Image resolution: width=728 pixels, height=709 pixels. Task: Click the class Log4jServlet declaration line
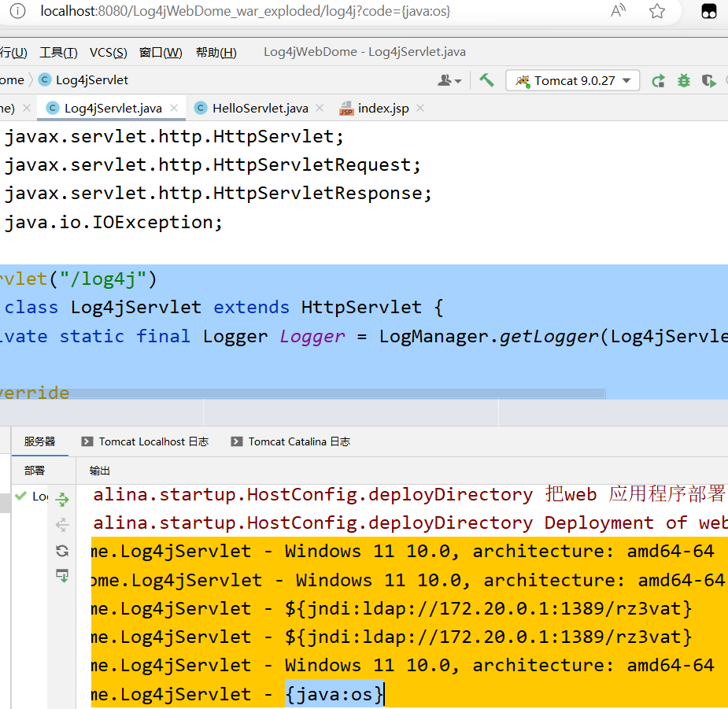coord(224,308)
